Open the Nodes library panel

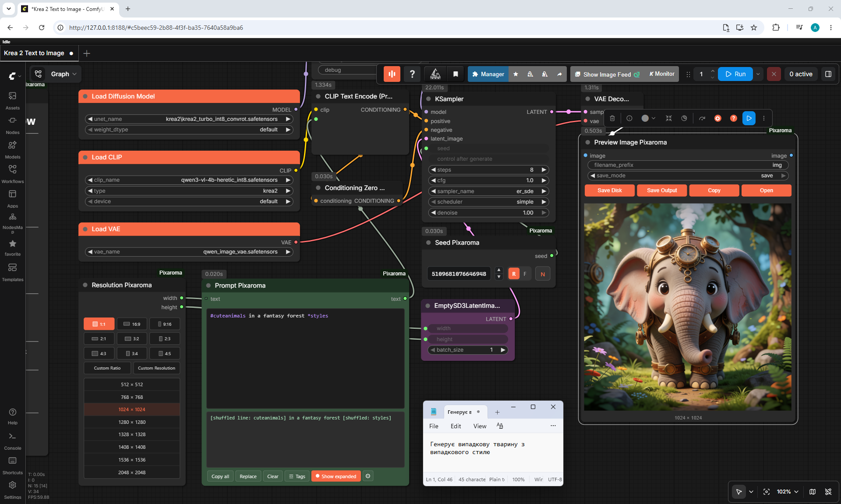pyautogui.click(x=13, y=125)
